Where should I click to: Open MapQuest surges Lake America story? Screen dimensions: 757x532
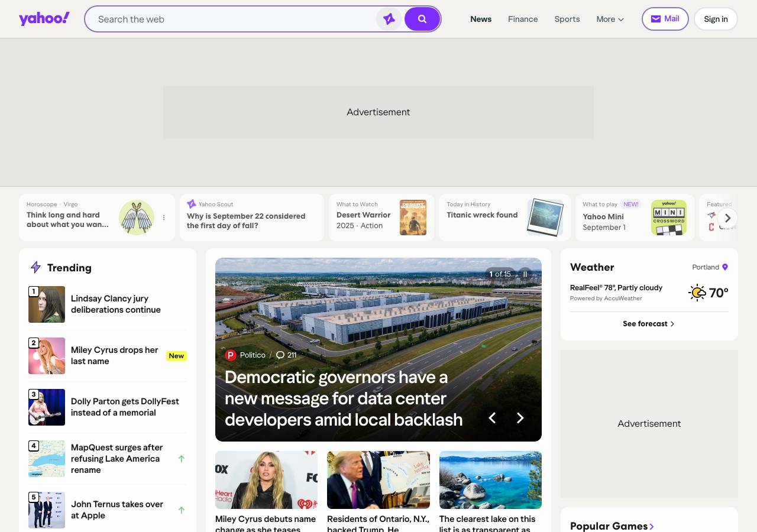point(117,459)
